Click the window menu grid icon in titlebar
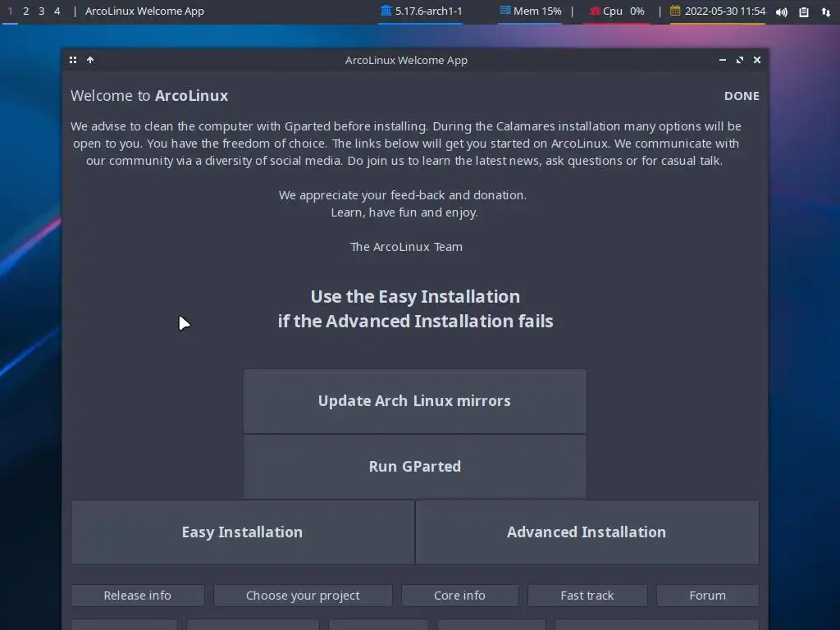This screenshot has height=630, width=840. pos(73,60)
